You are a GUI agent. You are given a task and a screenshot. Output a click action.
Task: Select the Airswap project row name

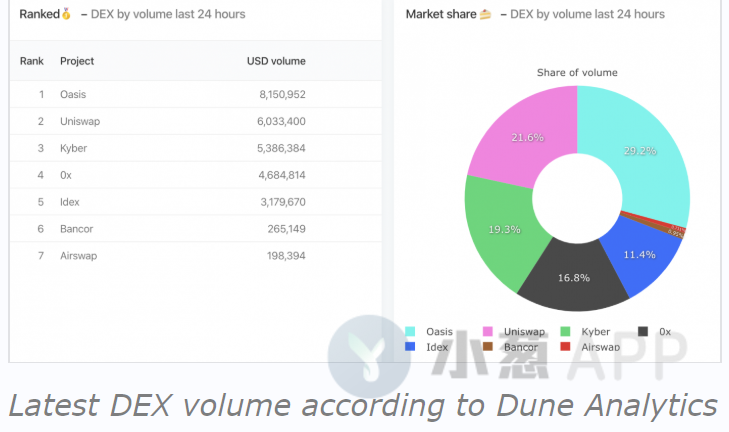click(x=79, y=256)
